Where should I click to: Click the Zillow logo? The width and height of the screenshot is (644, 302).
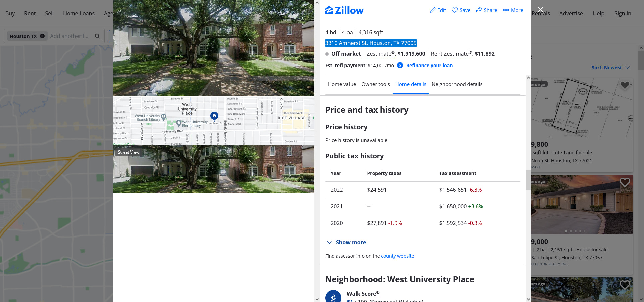coord(344,10)
